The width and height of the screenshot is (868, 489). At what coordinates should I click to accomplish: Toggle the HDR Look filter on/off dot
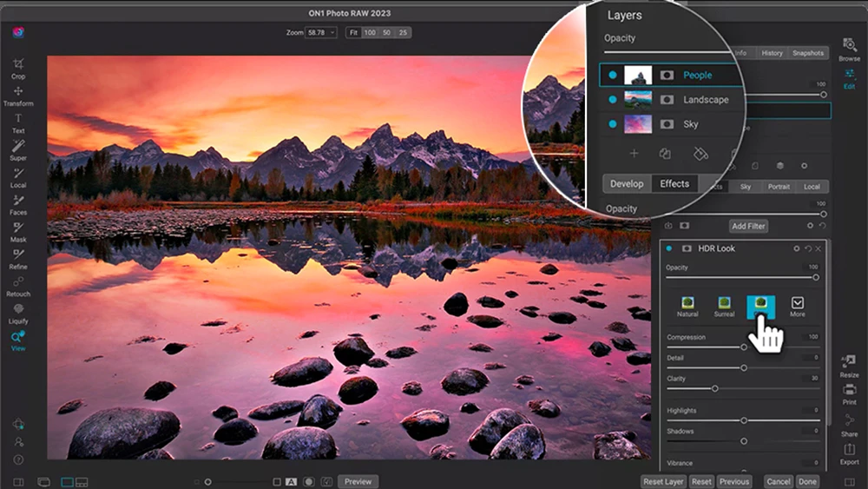coord(668,248)
